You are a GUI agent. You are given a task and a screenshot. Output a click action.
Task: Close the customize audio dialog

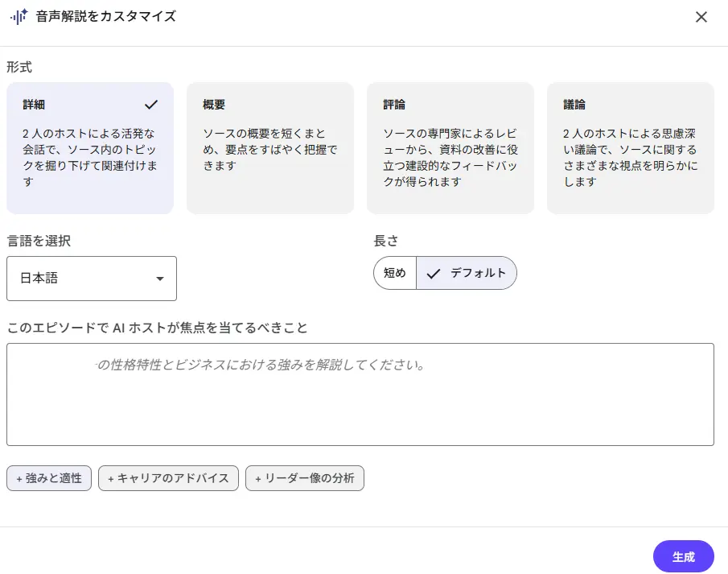pos(701,17)
